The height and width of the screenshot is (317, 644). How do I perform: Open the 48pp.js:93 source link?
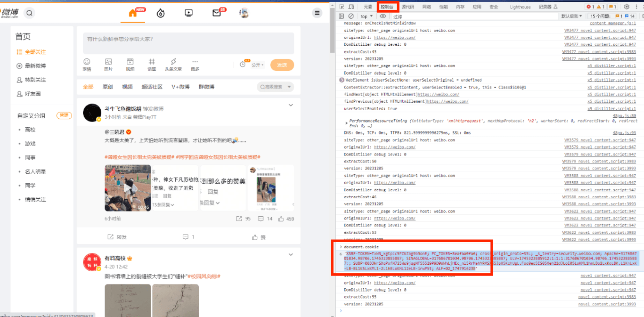pos(624,133)
